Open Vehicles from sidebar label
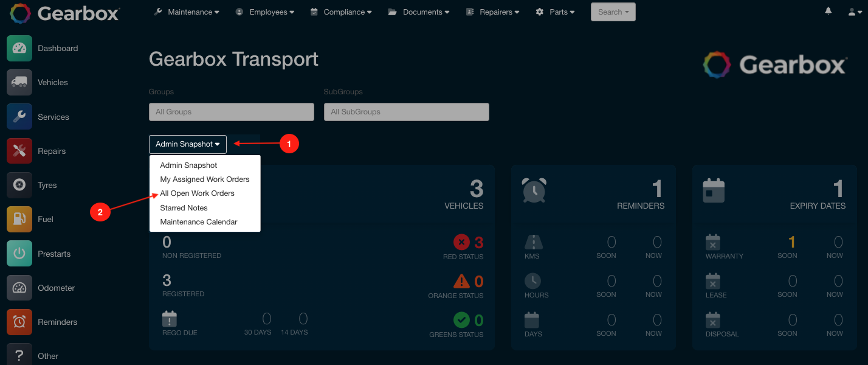Screen dimensions: 868x365 (53, 83)
